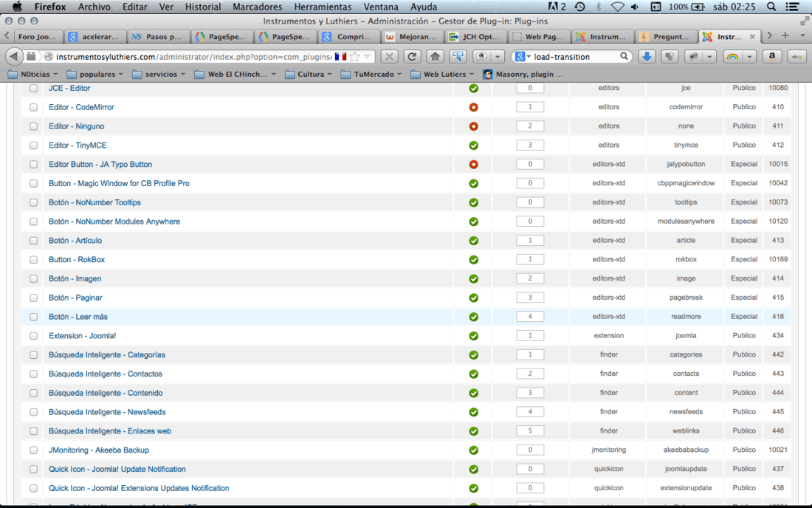Viewport: 812px width, 508px height.
Task: Toggle status icon of Editor - TinyMCE
Action: coord(473,145)
